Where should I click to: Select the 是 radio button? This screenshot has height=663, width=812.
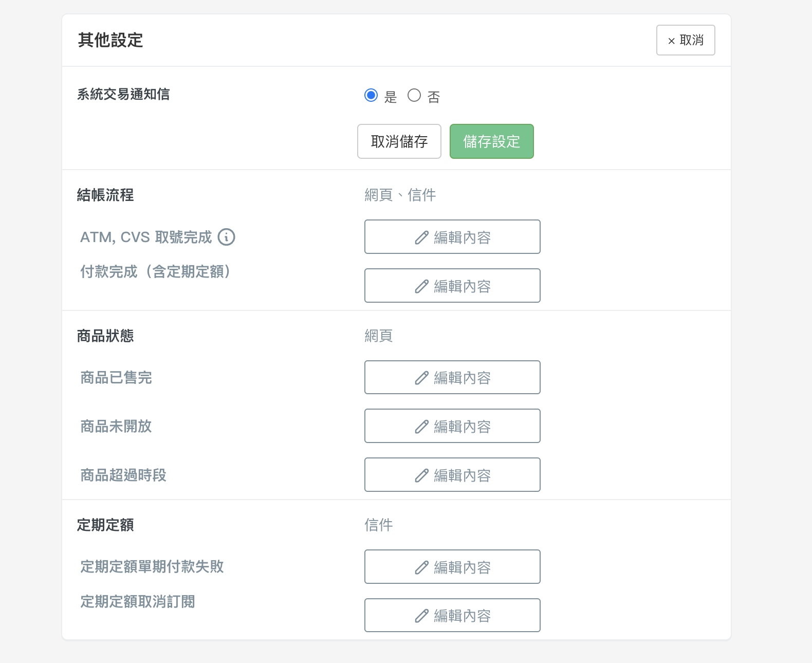(371, 95)
